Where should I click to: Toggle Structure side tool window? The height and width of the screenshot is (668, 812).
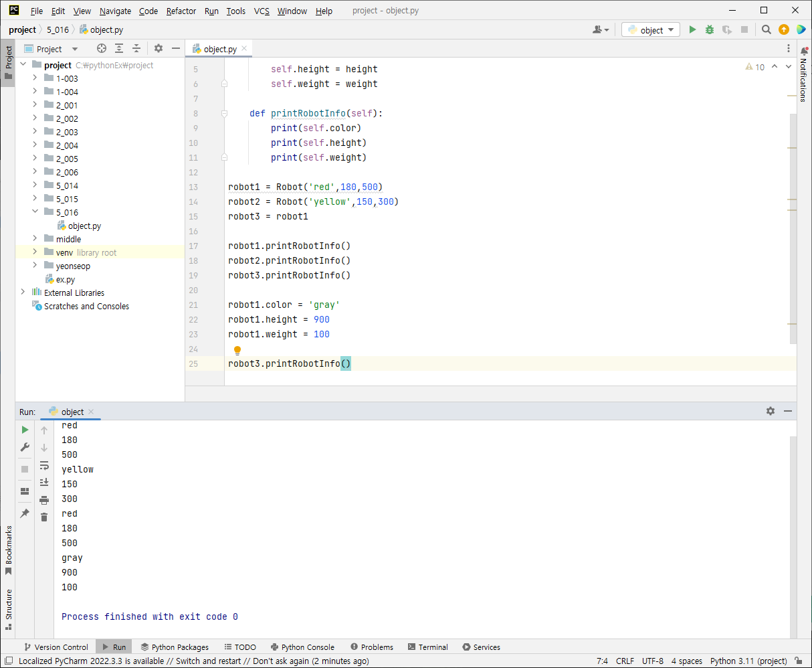[x=8, y=610]
